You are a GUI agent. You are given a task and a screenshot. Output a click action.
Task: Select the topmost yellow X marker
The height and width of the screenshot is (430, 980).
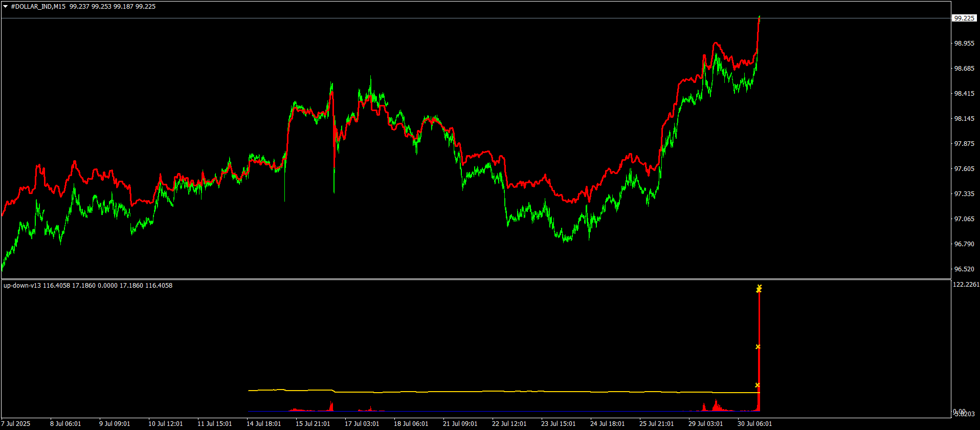coord(760,287)
